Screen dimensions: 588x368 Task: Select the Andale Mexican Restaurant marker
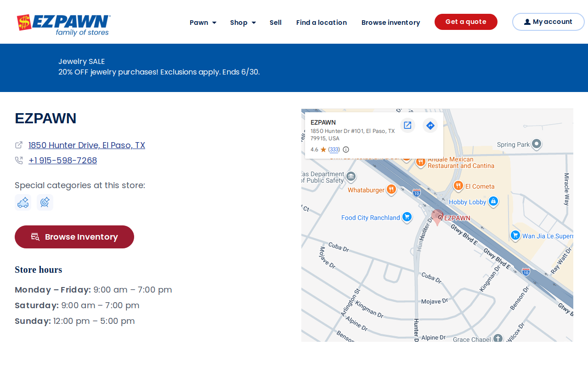(x=420, y=161)
